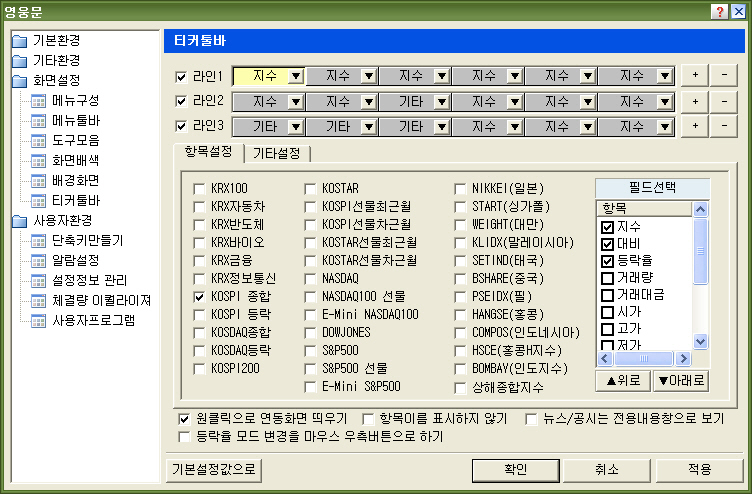
Task: Select the 티커툴바 tree icon
Action: coord(39,200)
